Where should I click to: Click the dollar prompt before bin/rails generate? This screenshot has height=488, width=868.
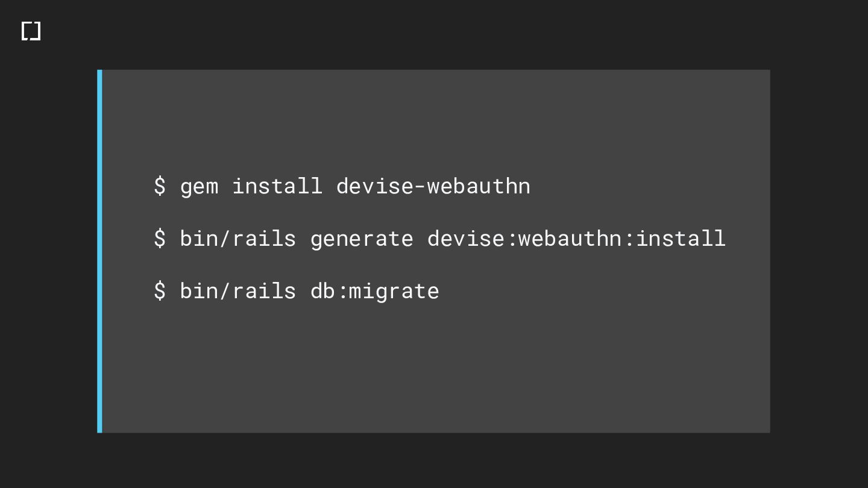coord(160,238)
